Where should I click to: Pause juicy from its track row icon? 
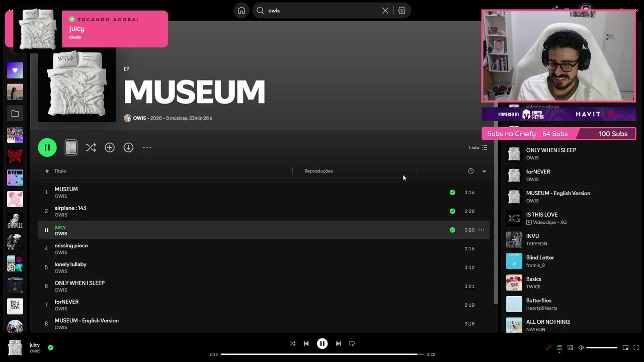46,230
